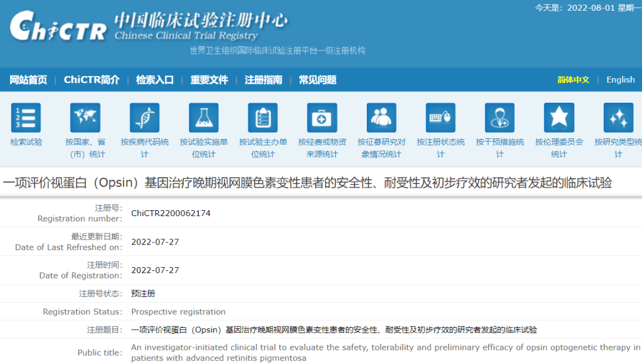Select statistics by country and province icon
The image size is (642, 364).
coord(85,118)
